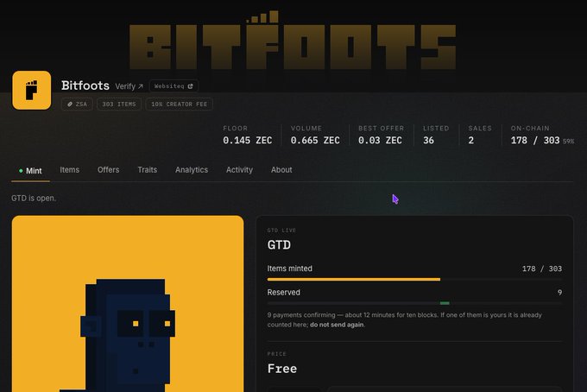587x392 pixels.
Task: Click the best offer 0.03 ZEC
Action: (x=380, y=141)
